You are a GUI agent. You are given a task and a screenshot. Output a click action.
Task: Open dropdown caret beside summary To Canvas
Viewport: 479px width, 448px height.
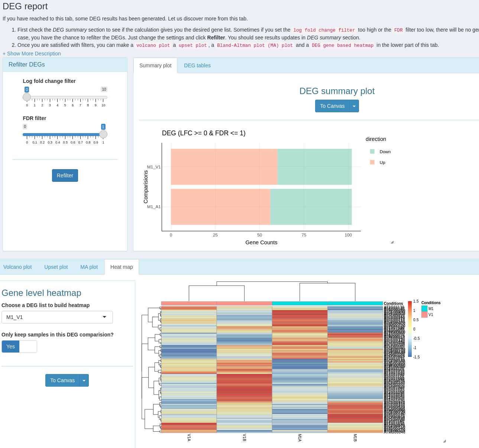[x=354, y=106]
